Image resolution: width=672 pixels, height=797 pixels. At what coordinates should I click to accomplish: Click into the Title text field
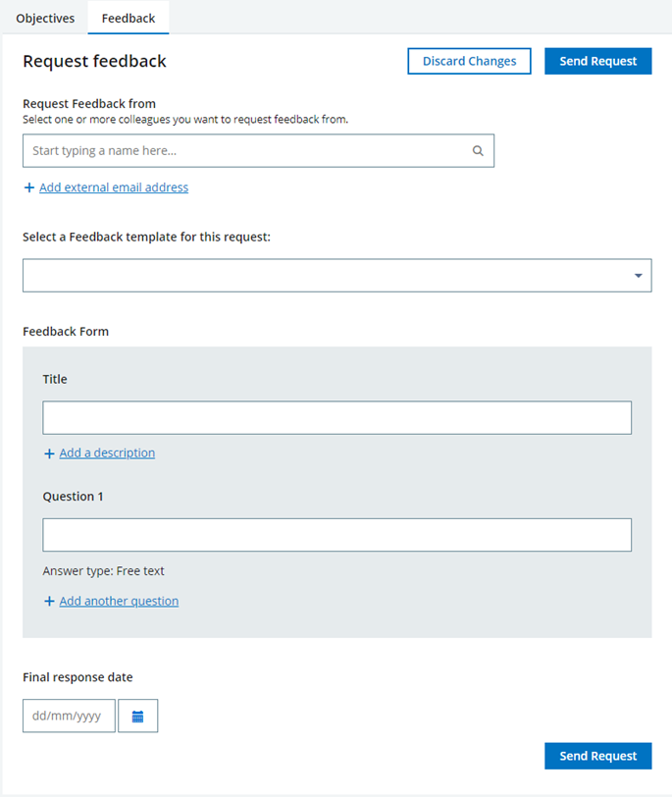pos(336,418)
